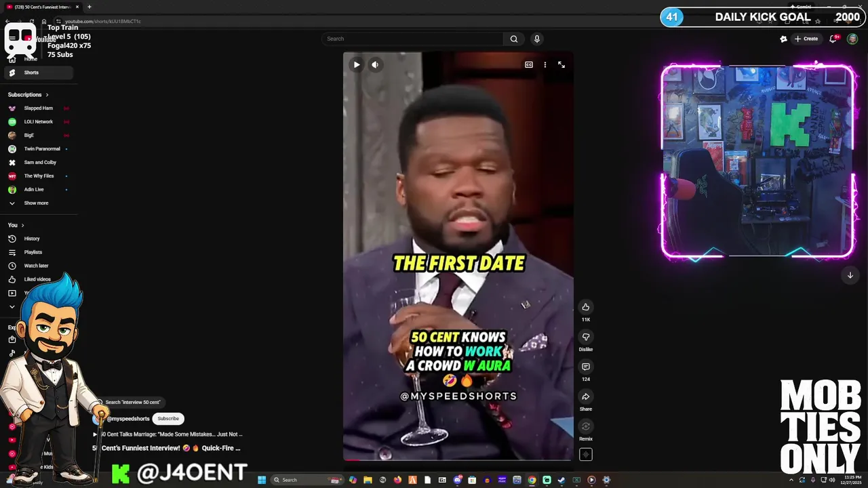Switch to Chrome in taskbar
The height and width of the screenshot is (488, 868).
pyautogui.click(x=532, y=480)
